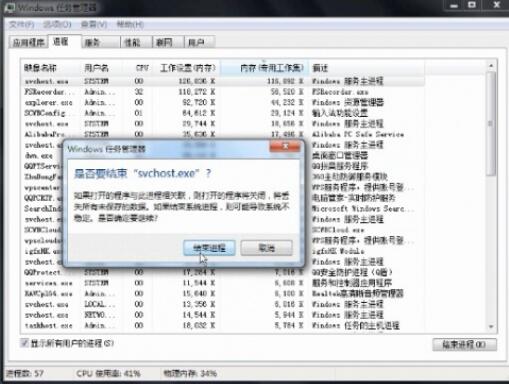
Task: Click the Windows 任务的主机进程 description
Action: click(x=356, y=325)
